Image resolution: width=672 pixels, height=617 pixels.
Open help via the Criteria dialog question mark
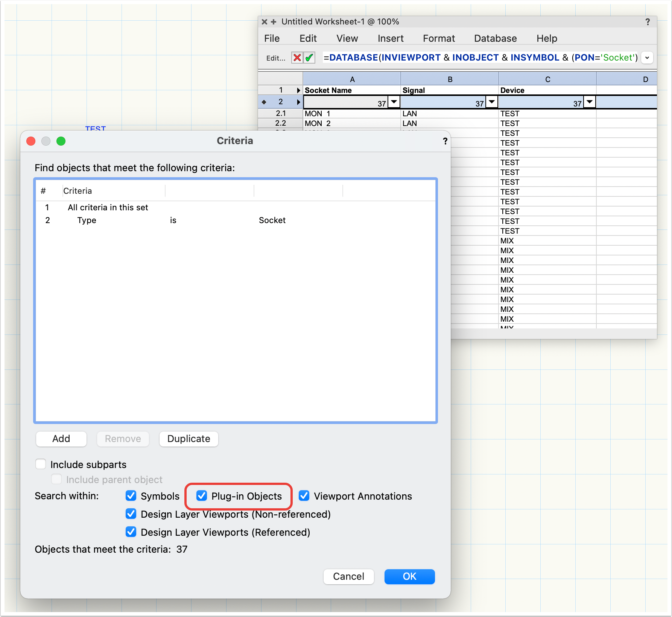pyautogui.click(x=445, y=141)
